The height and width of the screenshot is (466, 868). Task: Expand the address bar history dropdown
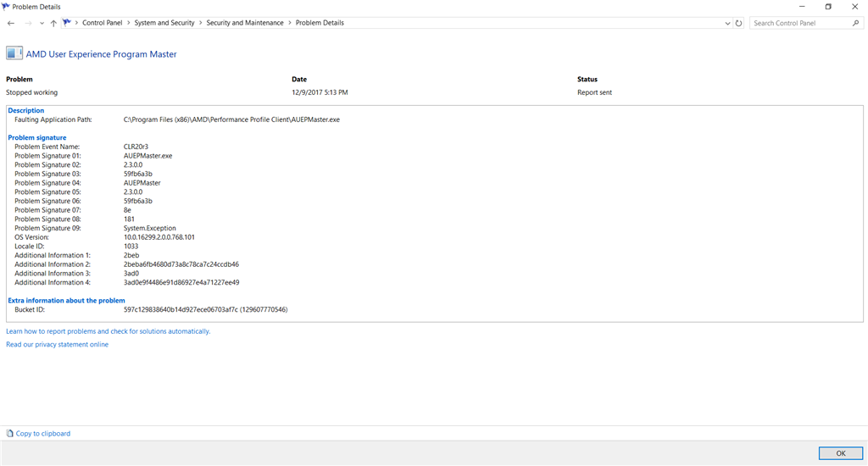tap(727, 23)
